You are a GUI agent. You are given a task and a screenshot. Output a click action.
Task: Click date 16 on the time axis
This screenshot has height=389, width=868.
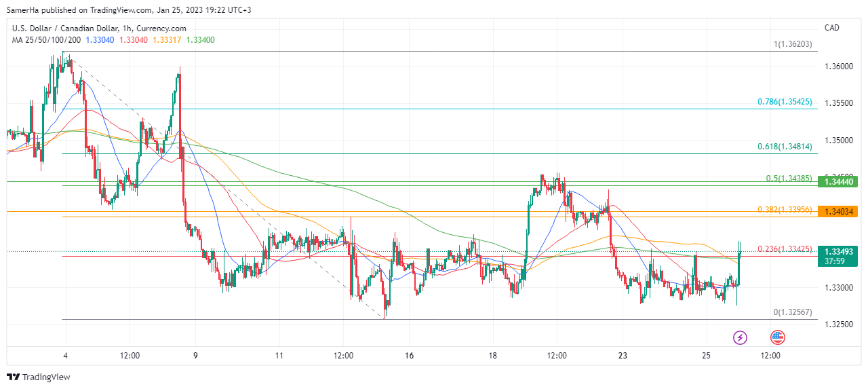click(409, 355)
